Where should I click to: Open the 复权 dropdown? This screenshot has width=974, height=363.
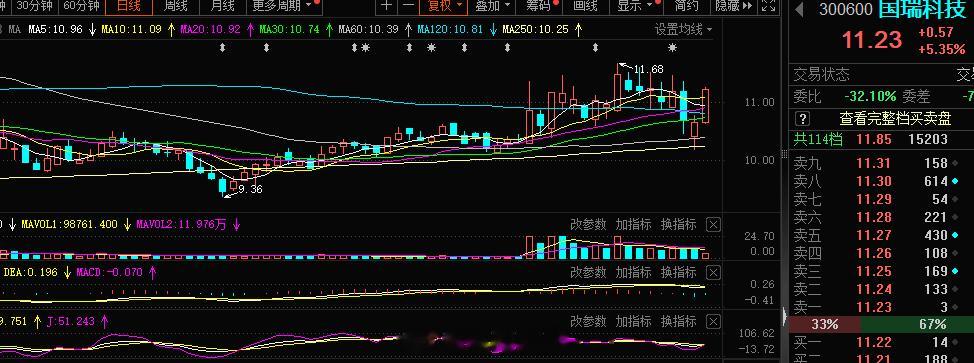(445, 6)
